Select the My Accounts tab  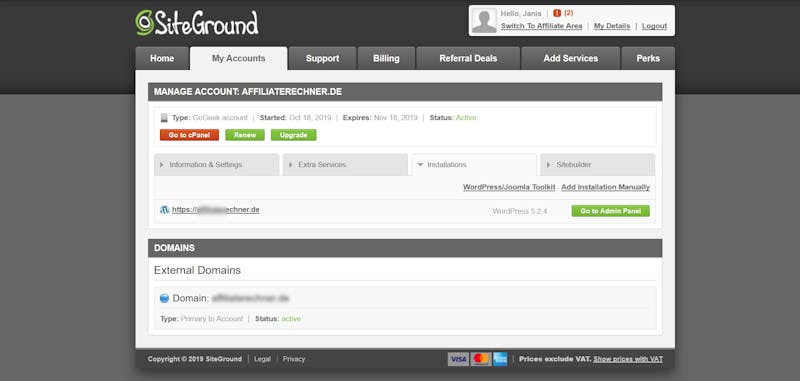tap(239, 58)
